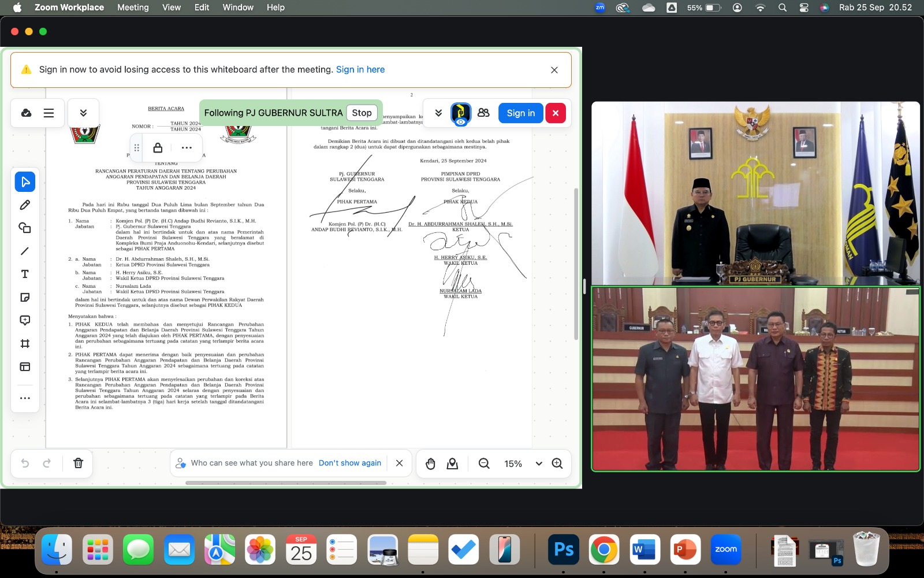Click Don't show again link
Image resolution: width=924 pixels, height=578 pixels.
coord(350,463)
